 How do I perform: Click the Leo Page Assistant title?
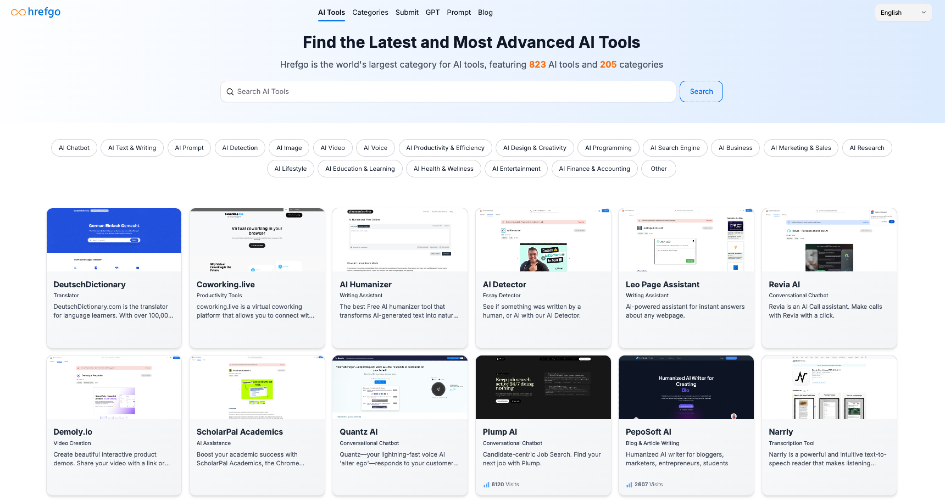coord(662,284)
